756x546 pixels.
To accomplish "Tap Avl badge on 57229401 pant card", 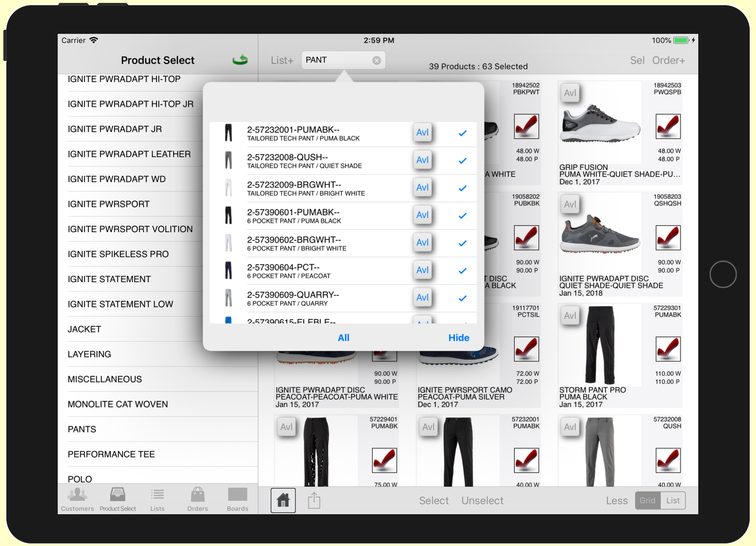I will [x=286, y=427].
